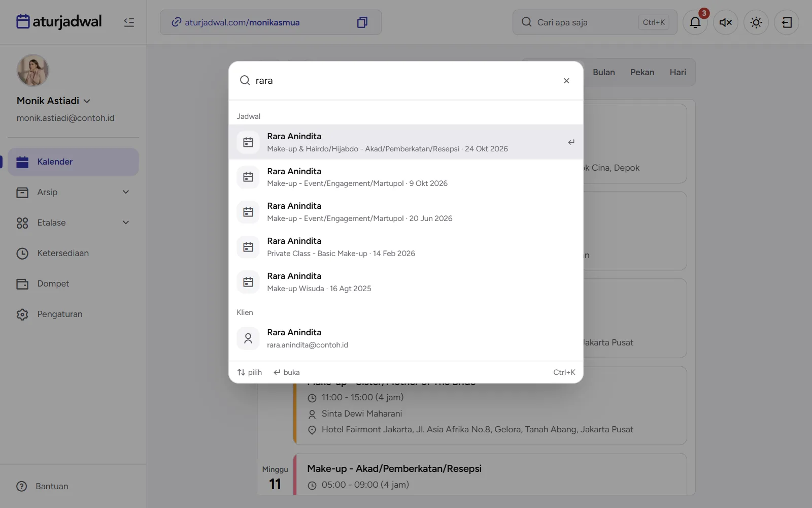812x508 pixels.
Task: Open the Kalender menu item
Action: [73, 162]
